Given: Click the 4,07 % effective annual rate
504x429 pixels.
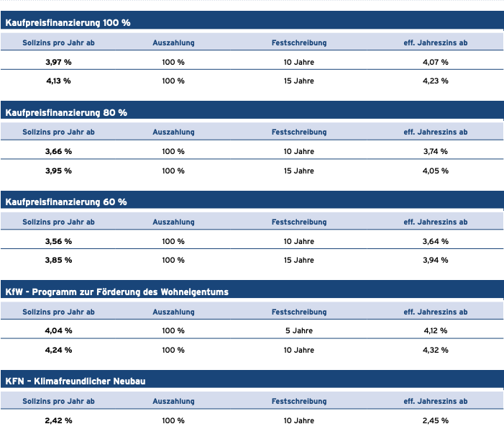Looking at the screenshot, I should (x=435, y=63).
